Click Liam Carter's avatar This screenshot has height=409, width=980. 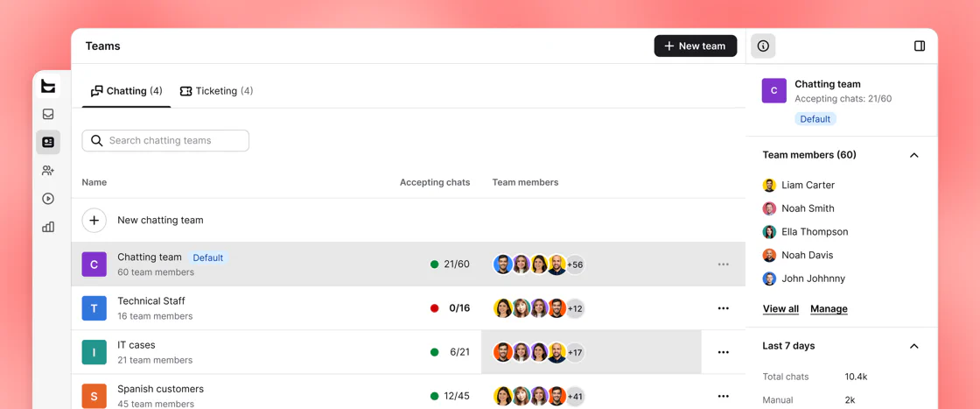[769, 185]
